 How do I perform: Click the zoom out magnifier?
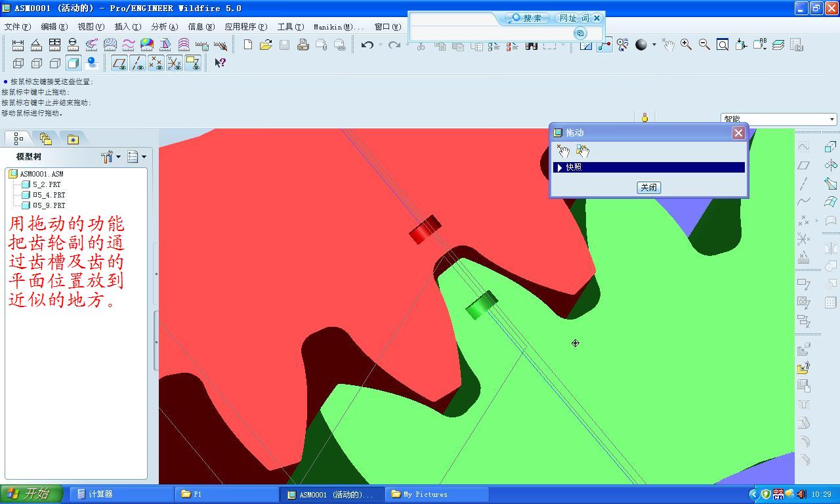tap(704, 45)
